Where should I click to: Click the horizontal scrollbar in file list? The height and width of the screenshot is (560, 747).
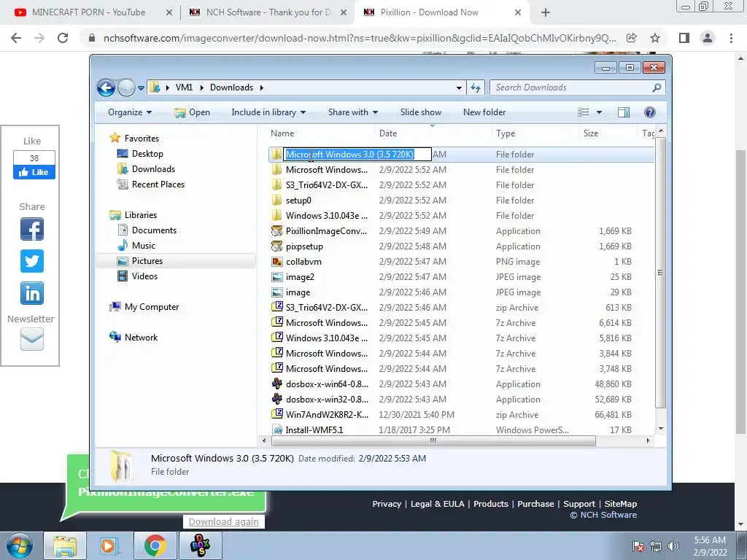[433, 441]
